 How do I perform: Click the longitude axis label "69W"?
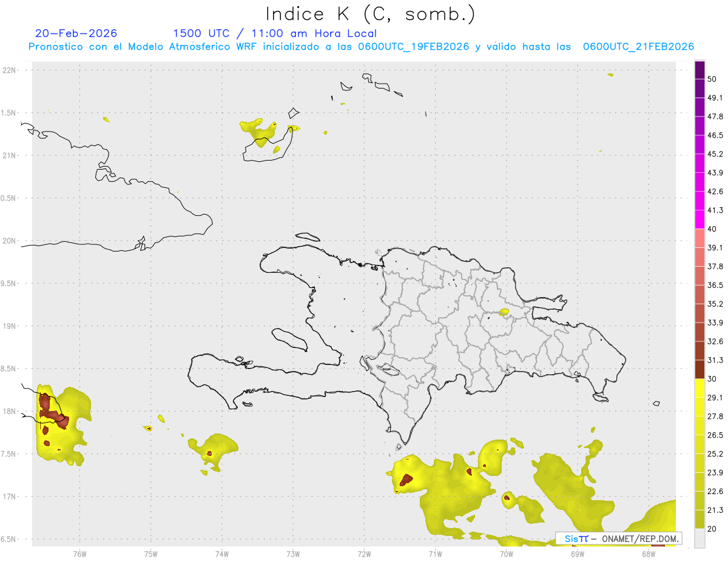578,554
